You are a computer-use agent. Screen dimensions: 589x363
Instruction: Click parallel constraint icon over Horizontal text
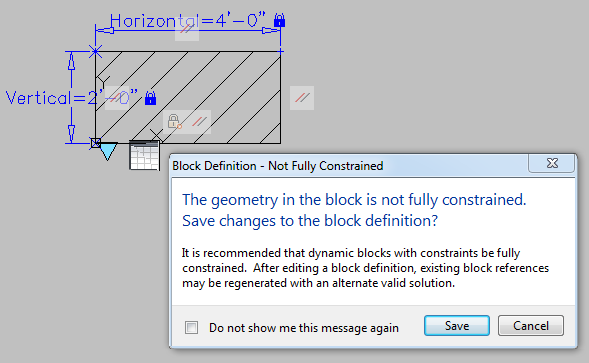tap(187, 29)
